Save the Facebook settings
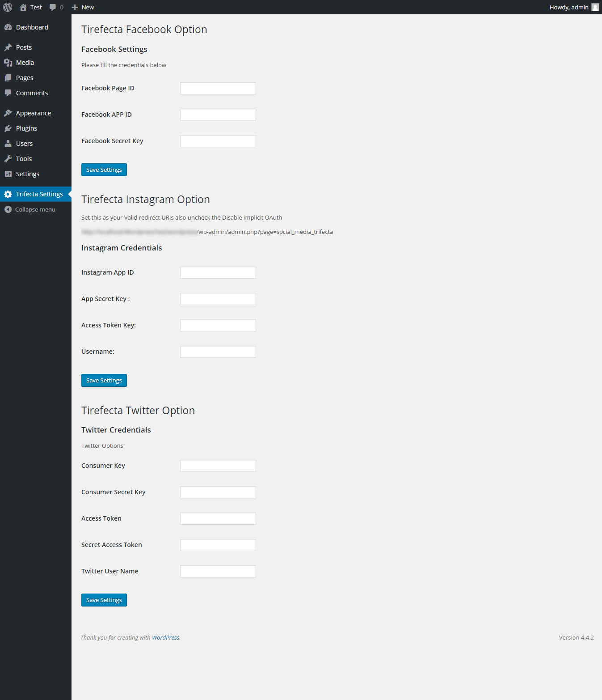Viewport: 602px width, 700px height. (104, 170)
